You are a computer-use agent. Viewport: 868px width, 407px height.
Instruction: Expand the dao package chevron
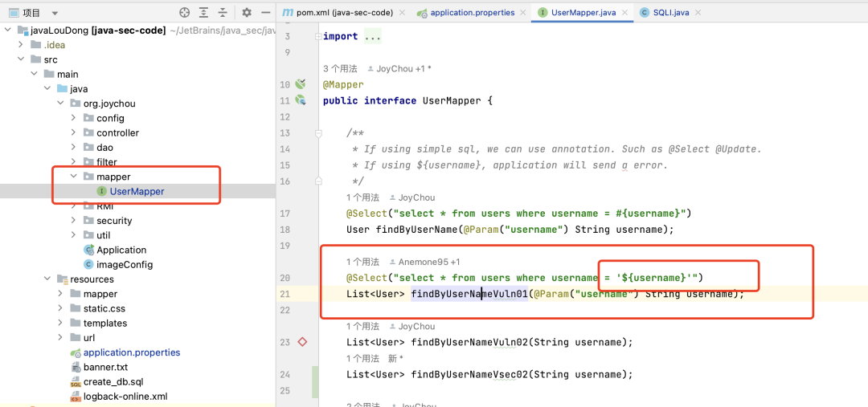(x=74, y=147)
